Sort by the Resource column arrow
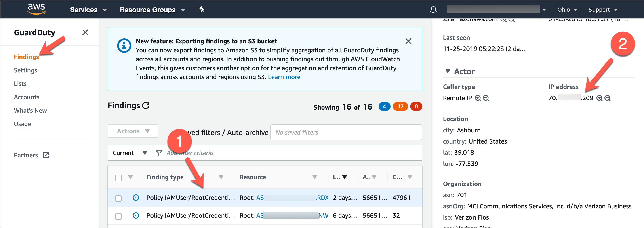The width and height of the screenshot is (644, 228). click(314, 177)
